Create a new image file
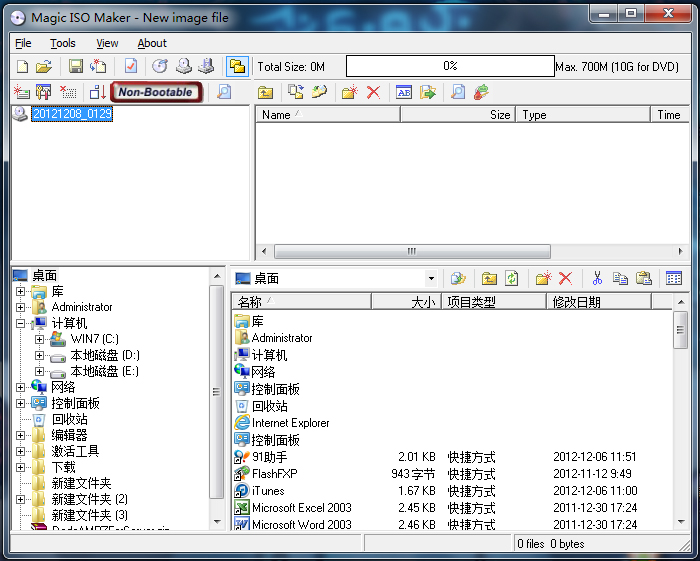The image size is (700, 561). click(x=22, y=66)
